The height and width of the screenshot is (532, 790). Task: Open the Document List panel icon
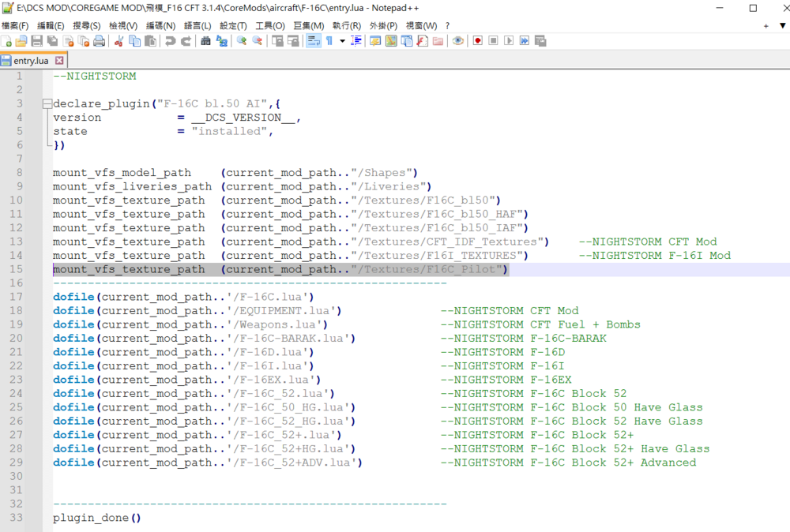coord(407,41)
